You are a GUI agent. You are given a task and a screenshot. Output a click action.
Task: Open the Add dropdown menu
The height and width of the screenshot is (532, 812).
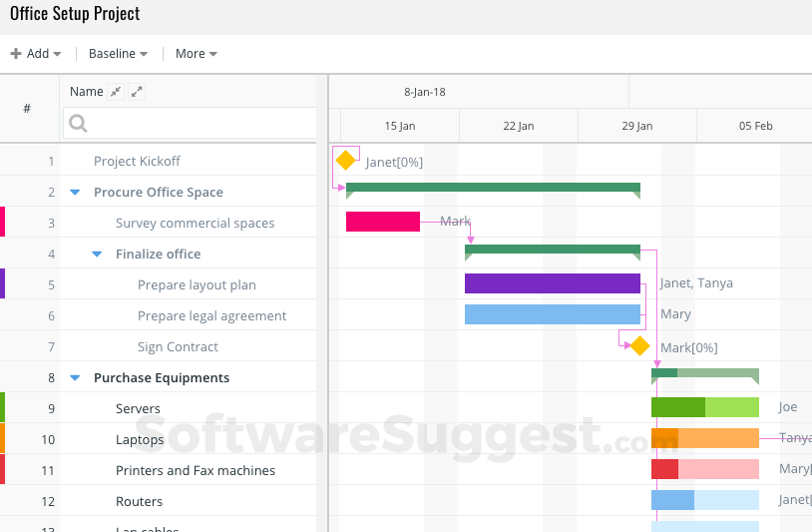point(36,53)
